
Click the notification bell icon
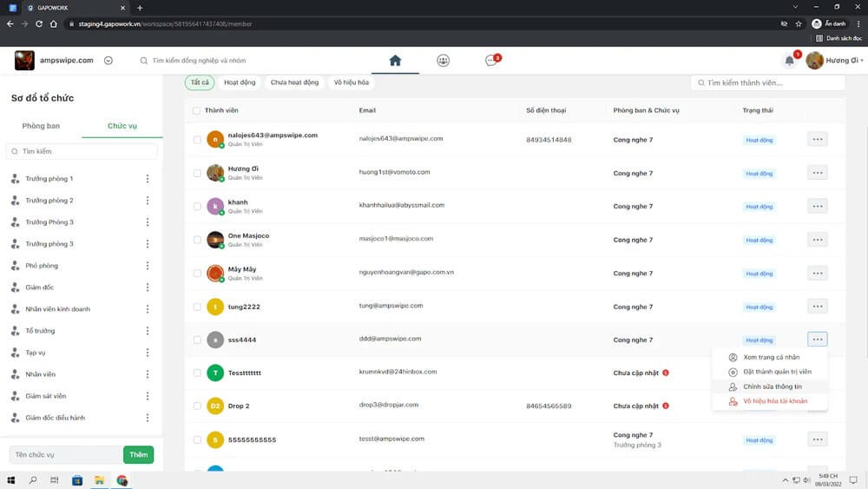[789, 61]
